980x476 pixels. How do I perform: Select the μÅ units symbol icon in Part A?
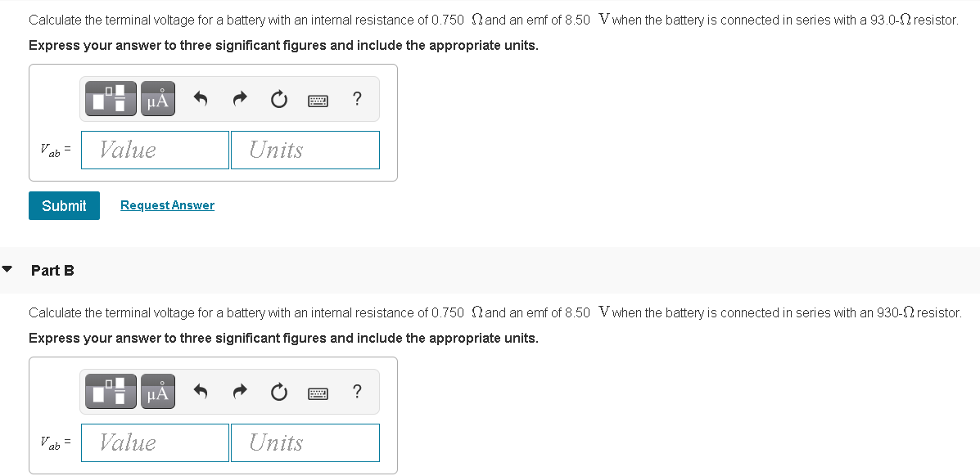[x=157, y=98]
